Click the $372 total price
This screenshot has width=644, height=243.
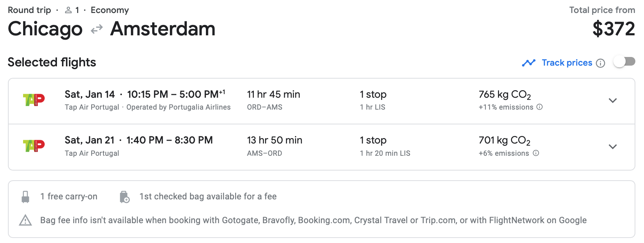click(614, 29)
